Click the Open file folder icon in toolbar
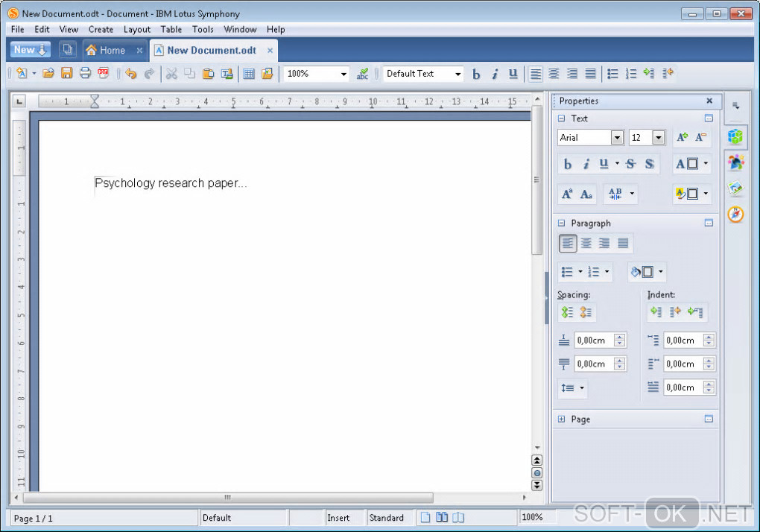The image size is (760, 532). click(x=48, y=74)
